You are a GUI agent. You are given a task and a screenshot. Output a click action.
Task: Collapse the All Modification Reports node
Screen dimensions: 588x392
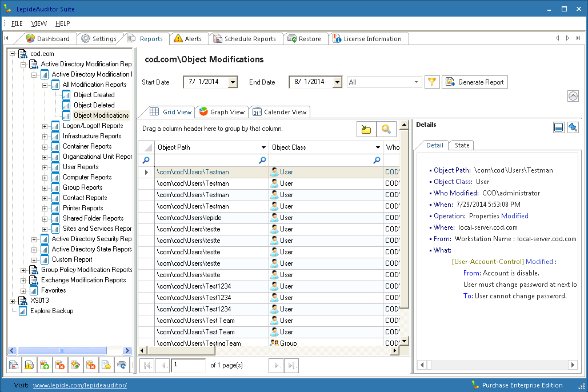tap(45, 85)
